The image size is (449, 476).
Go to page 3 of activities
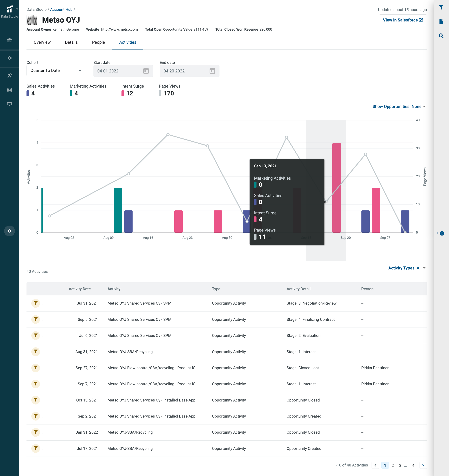(400, 465)
